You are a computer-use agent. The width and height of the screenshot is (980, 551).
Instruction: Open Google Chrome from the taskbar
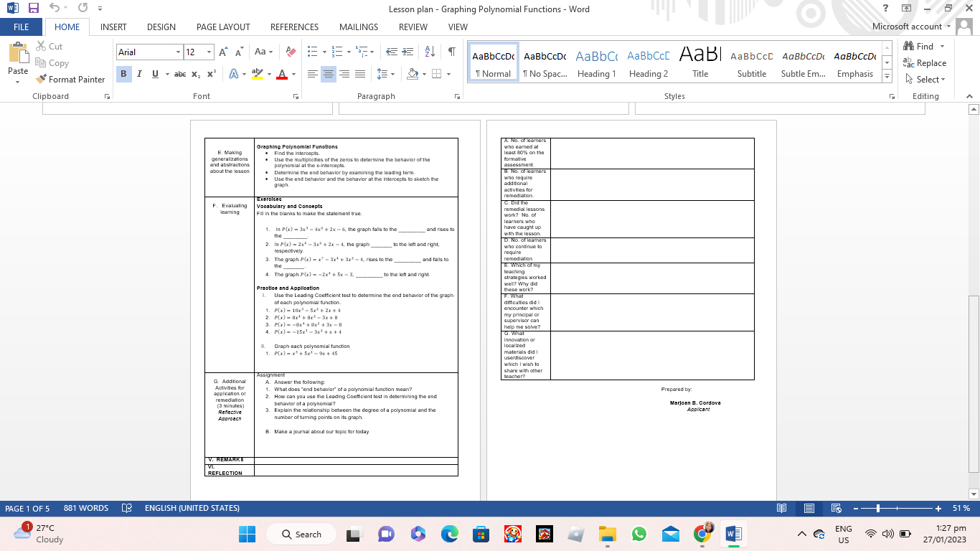click(x=702, y=534)
